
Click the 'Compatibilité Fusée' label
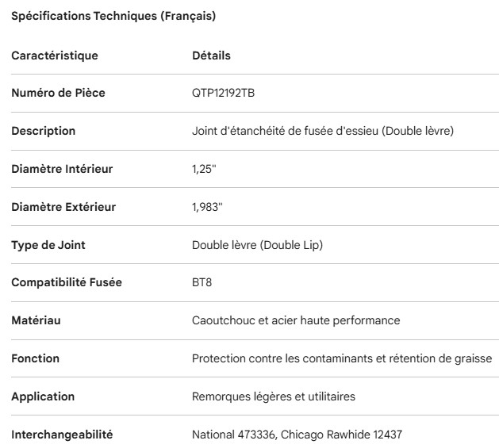pos(67,282)
